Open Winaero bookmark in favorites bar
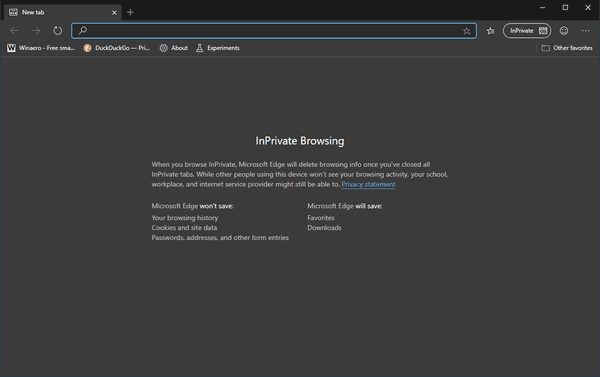The image size is (600, 377). coord(41,48)
